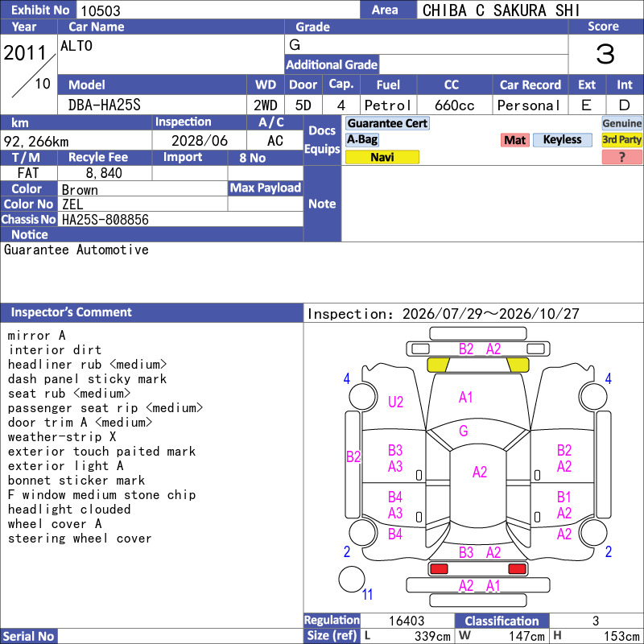
Task: Click area text CHIBA C SAKURA SHI
Action: click(x=501, y=10)
